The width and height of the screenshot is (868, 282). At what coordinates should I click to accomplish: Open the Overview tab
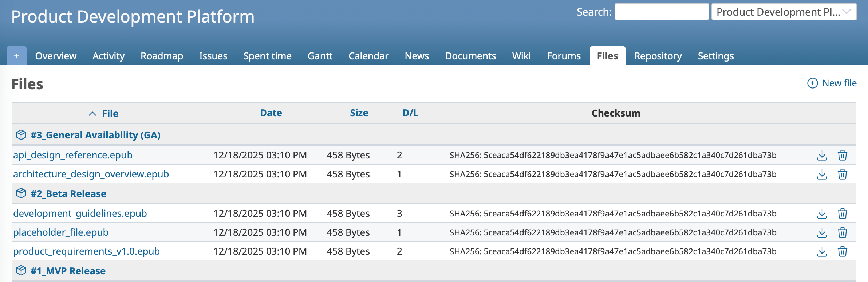(56, 56)
